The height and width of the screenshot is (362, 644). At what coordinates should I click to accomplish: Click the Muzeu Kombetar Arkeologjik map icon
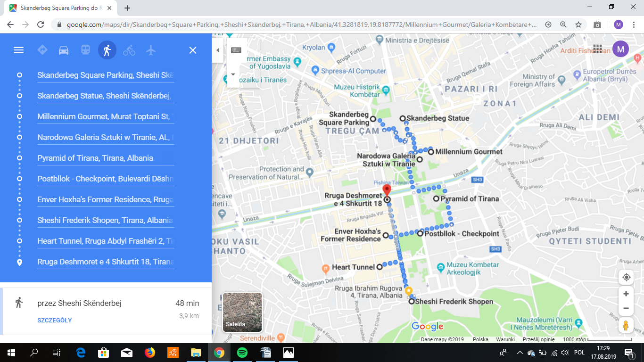(x=440, y=267)
